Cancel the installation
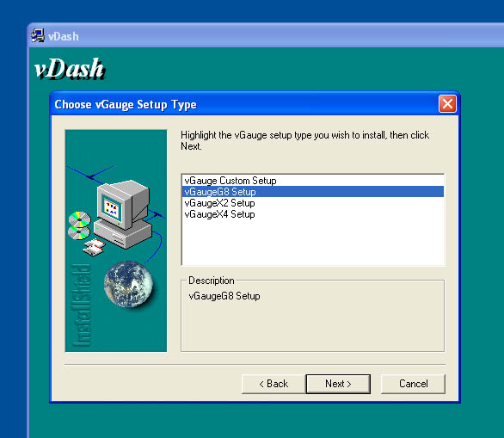504x438 pixels. [413, 384]
